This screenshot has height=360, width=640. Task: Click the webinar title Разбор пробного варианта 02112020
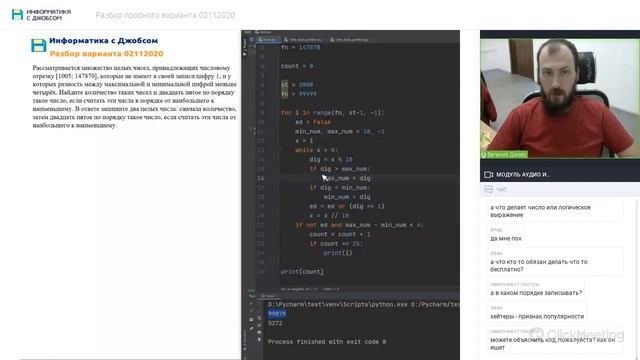tap(165, 15)
